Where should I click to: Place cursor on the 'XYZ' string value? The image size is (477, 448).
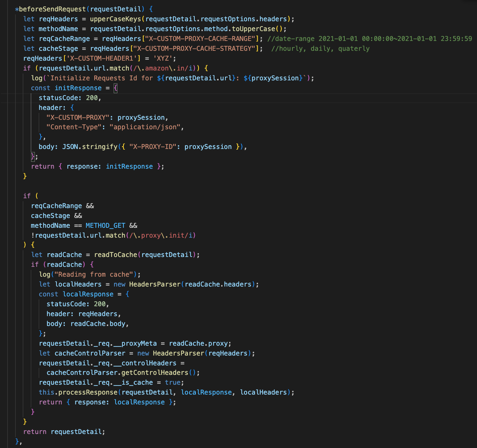[x=163, y=58]
